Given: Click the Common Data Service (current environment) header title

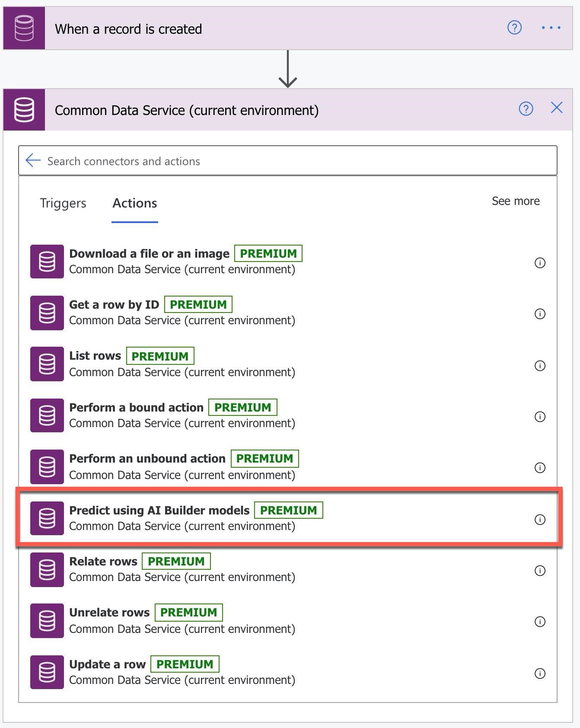Looking at the screenshot, I should pos(187,111).
